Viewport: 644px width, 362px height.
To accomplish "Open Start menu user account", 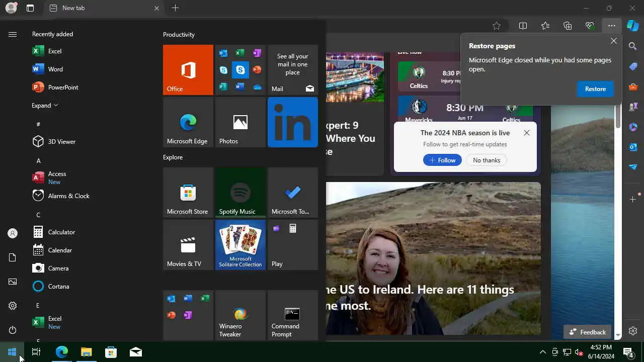I will point(13,233).
